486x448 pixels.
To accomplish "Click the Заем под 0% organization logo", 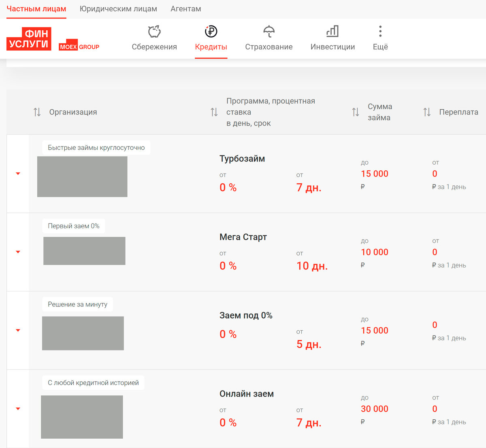I will click(83, 333).
